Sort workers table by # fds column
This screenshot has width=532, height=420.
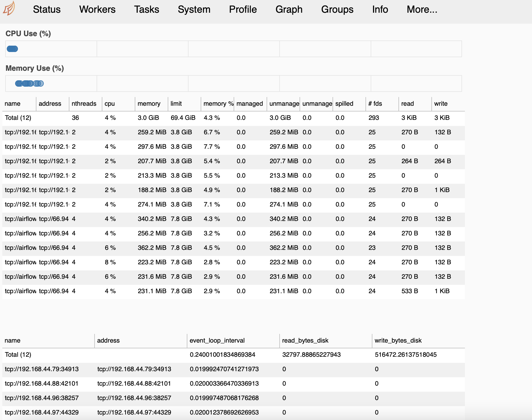tap(375, 104)
